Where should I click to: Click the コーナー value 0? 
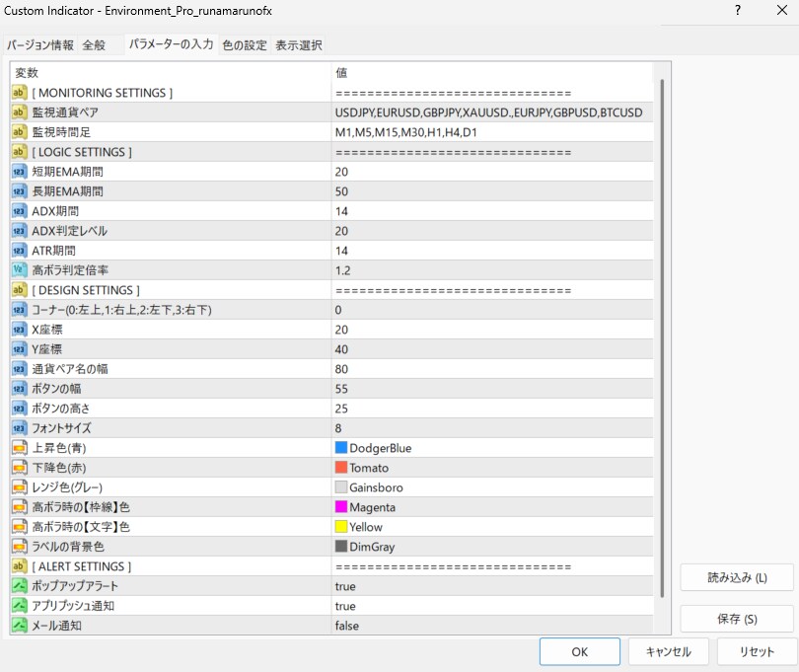click(338, 310)
